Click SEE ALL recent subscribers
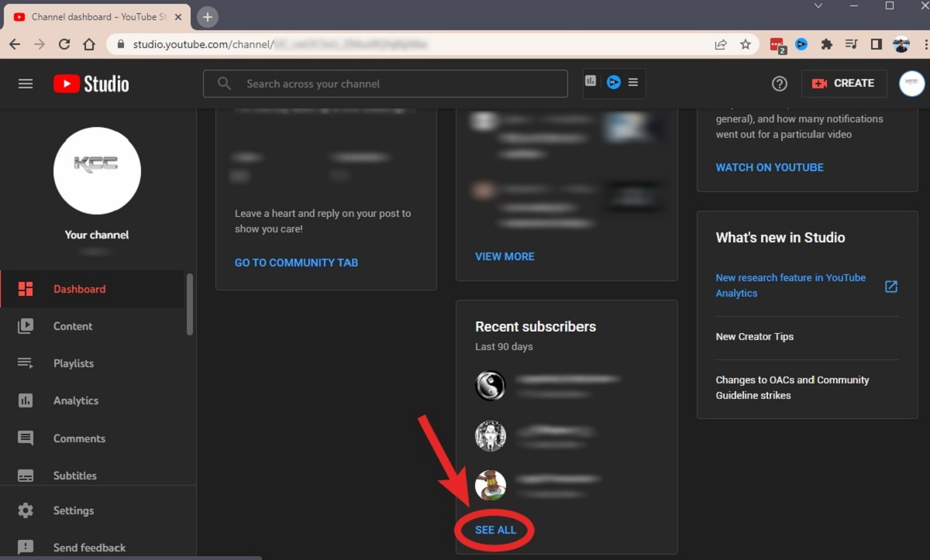Image resolution: width=930 pixels, height=560 pixels. pos(495,530)
